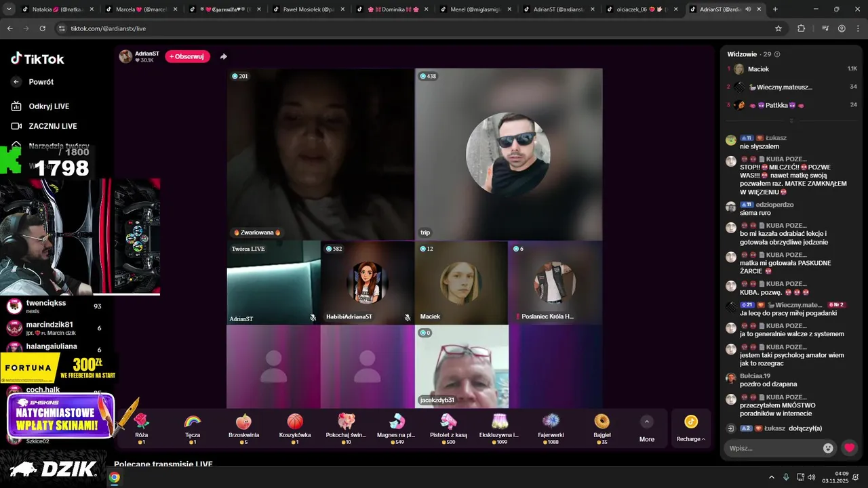
Task: Follow AdrianST with the Obserwuj button
Action: pos(187,56)
